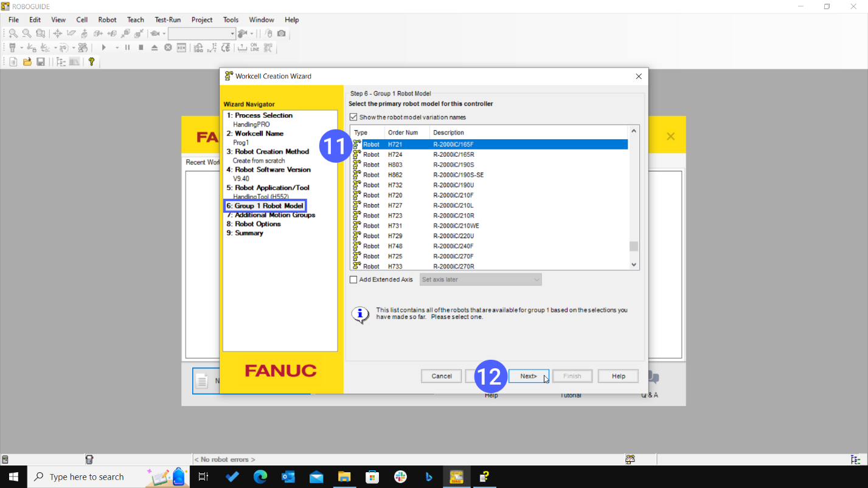This screenshot has width=868, height=488.
Task: Click the Next button in the wizard
Action: click(x=528, y=376)
